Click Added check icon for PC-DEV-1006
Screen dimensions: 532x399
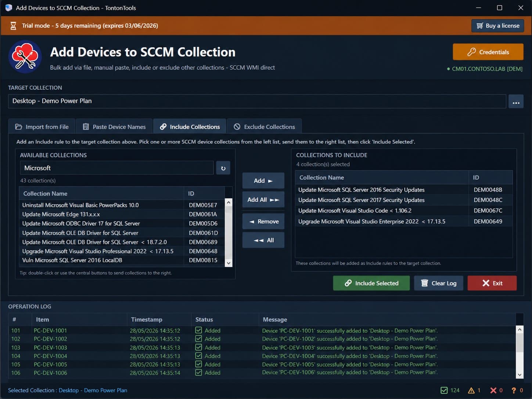point(199,373)
